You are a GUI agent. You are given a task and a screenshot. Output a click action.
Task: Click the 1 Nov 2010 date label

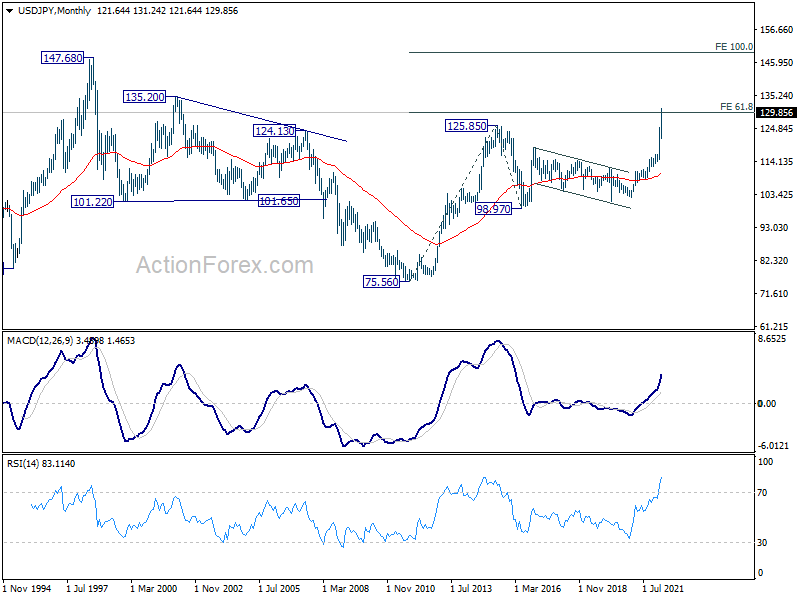click(x=410, y=589)
